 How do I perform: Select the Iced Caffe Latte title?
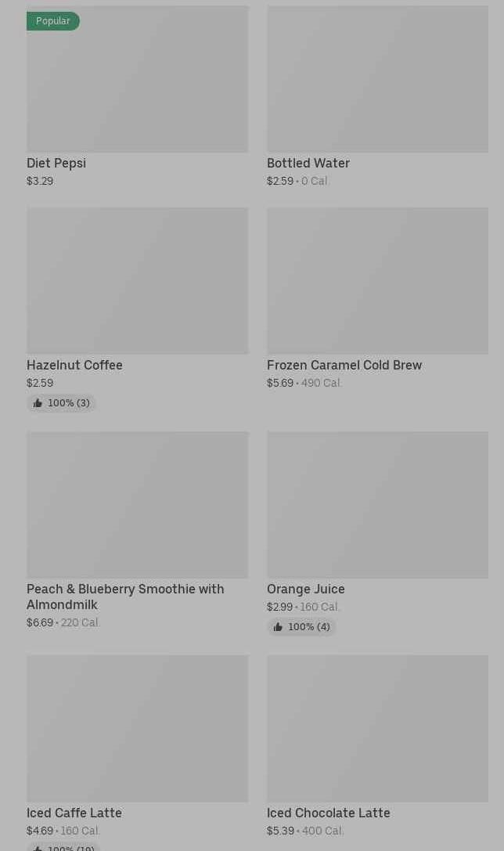click(x=74, y=813)
